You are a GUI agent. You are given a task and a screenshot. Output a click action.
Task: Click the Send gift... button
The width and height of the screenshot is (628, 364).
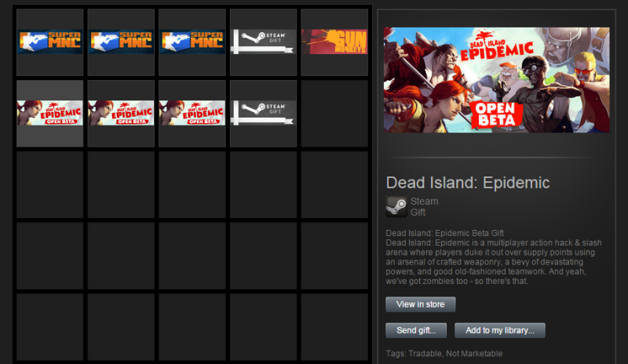(416, 330)
